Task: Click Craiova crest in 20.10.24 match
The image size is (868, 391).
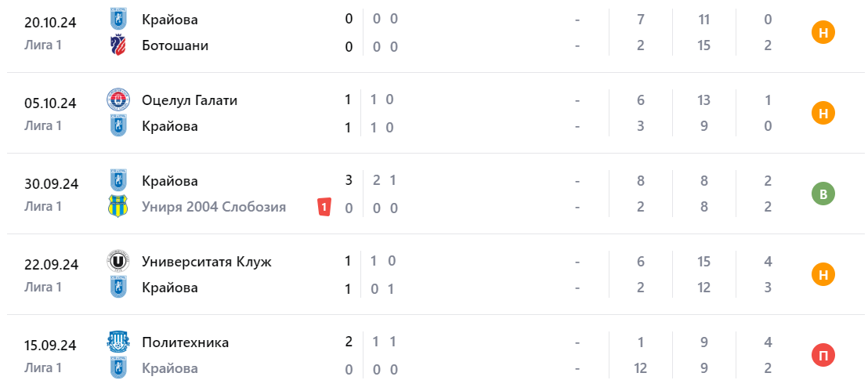Action: [x=118, y=19]
